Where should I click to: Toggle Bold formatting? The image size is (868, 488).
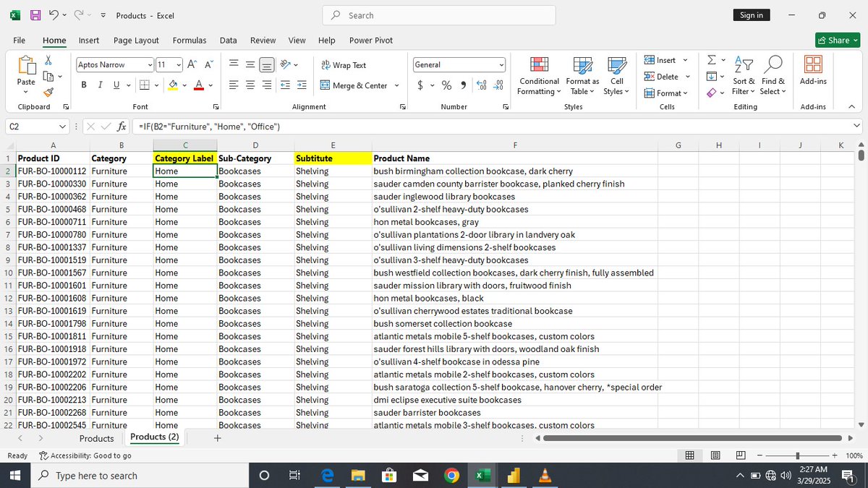point(83,85)
